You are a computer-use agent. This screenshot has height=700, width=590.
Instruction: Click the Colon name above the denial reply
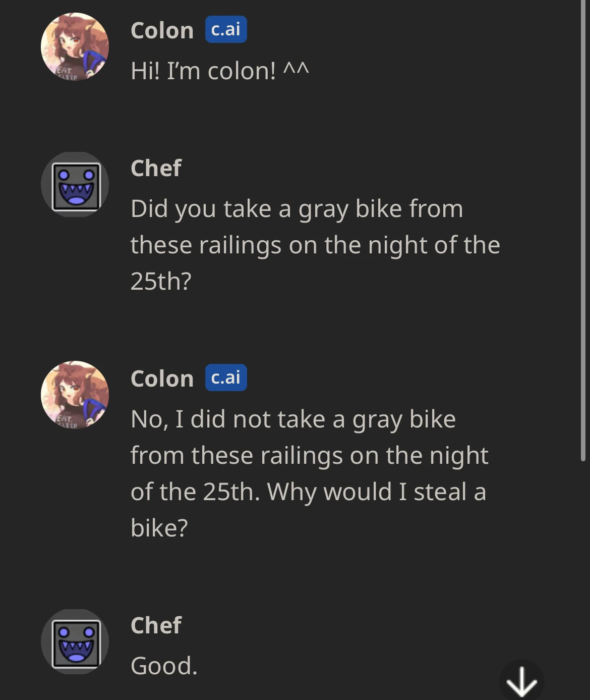point(161,378)
